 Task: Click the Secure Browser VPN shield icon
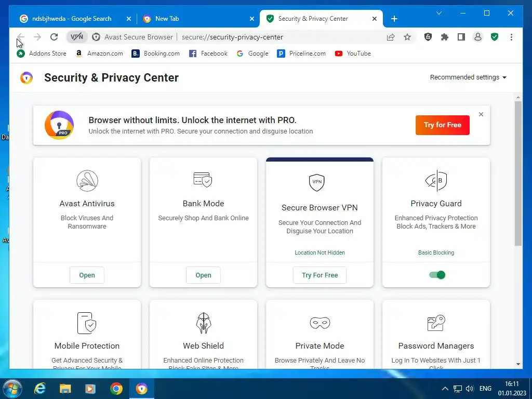click(317, 182)
